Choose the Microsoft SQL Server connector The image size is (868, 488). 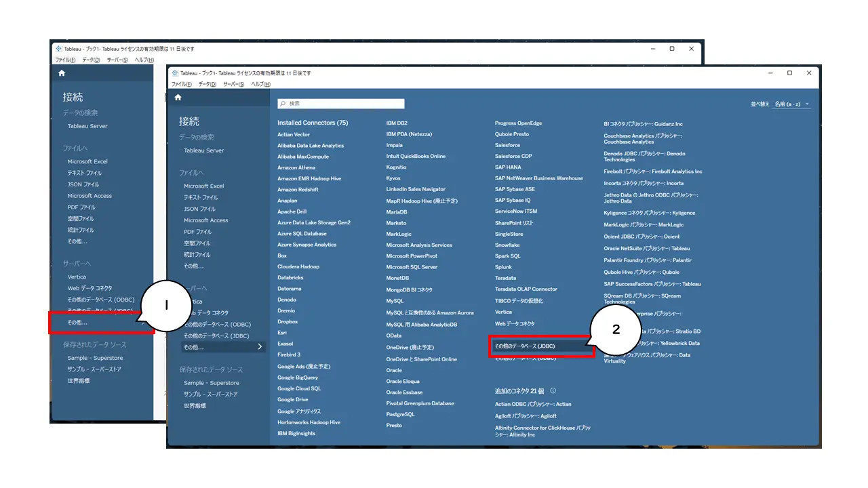click(x=412, y=267)
